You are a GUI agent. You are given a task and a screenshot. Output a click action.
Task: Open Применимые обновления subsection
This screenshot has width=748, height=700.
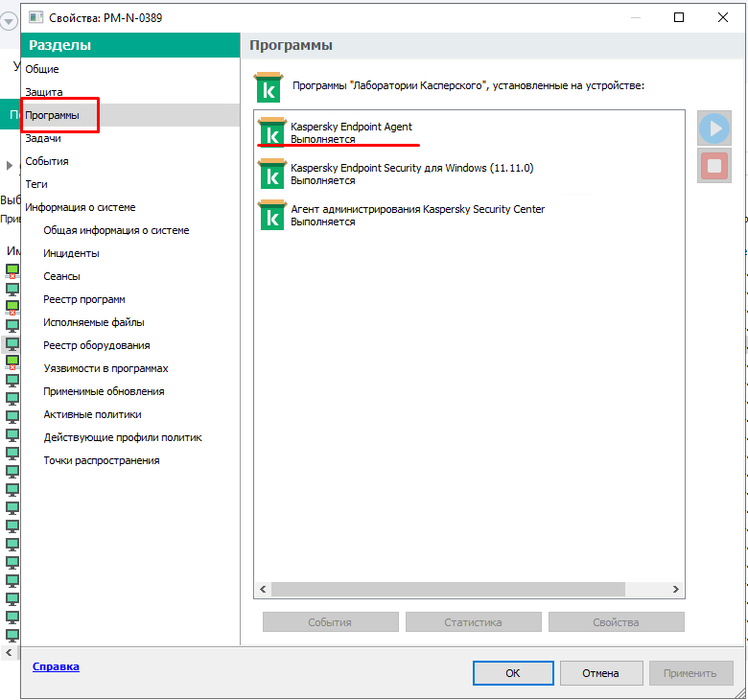pos(104,391)
